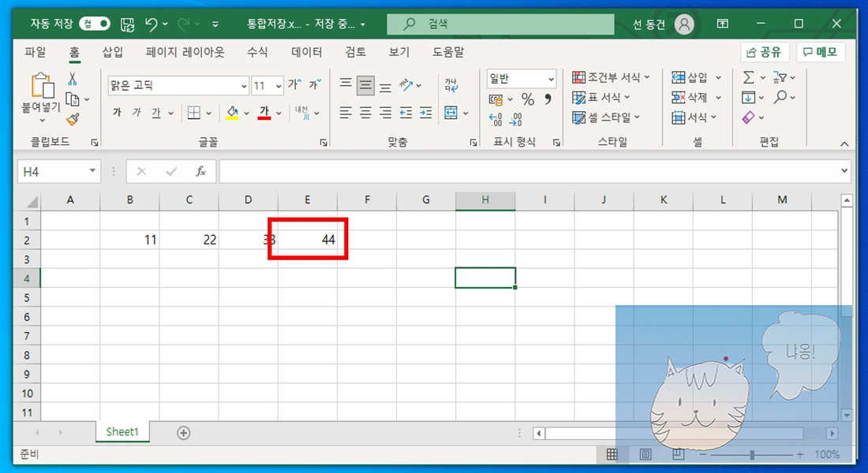The image size is (868, 473).
Task: Click the vertical scrollbar up arrow
Action: tap(847, 200)
